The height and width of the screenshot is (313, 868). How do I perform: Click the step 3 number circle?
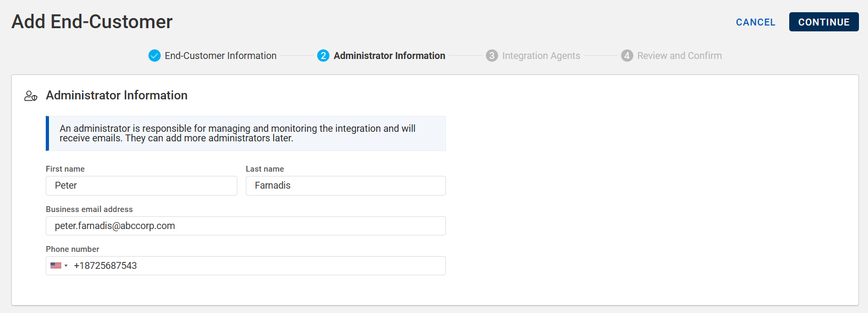click(x=492, y=56)
